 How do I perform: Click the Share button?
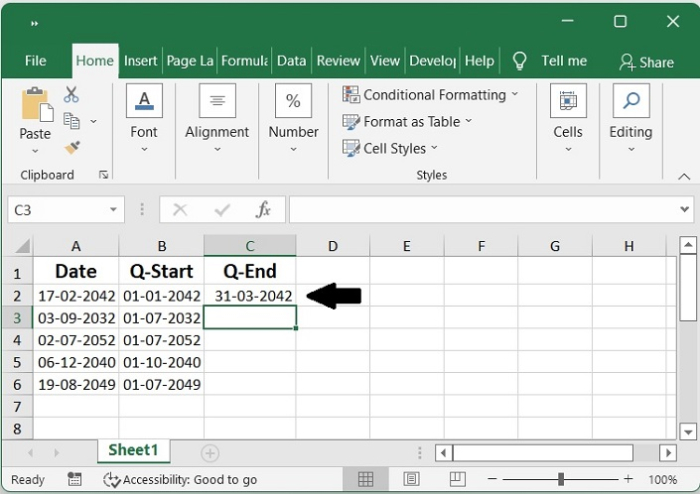pyautogui.click(x=646, y=62)
